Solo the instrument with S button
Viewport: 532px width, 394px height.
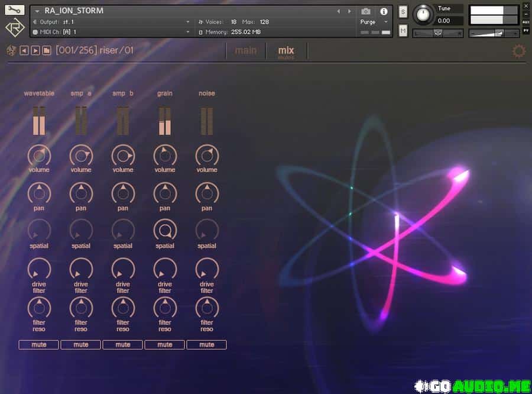point(403,12)
